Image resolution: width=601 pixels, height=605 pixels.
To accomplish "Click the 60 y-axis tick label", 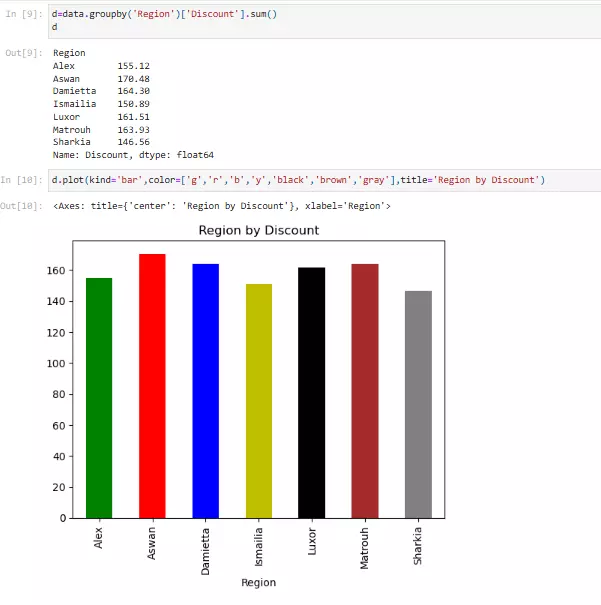I will click(x=59, y=426).
